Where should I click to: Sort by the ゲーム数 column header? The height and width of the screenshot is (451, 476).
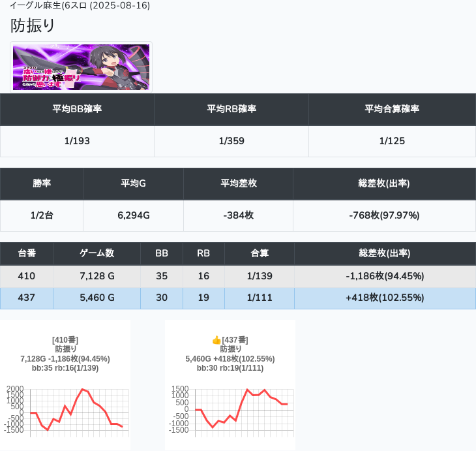(x=97, y=253)
